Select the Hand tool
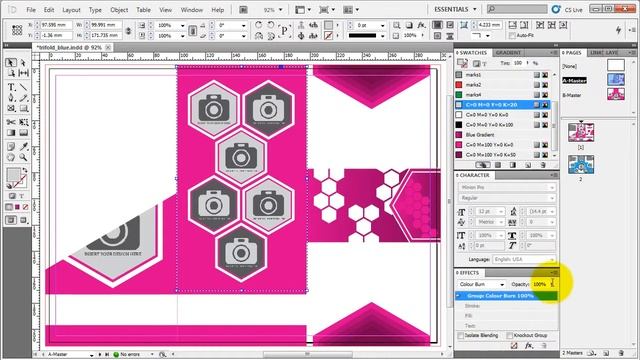This screenshot has width=640, height=360. (x=11, y=157)
